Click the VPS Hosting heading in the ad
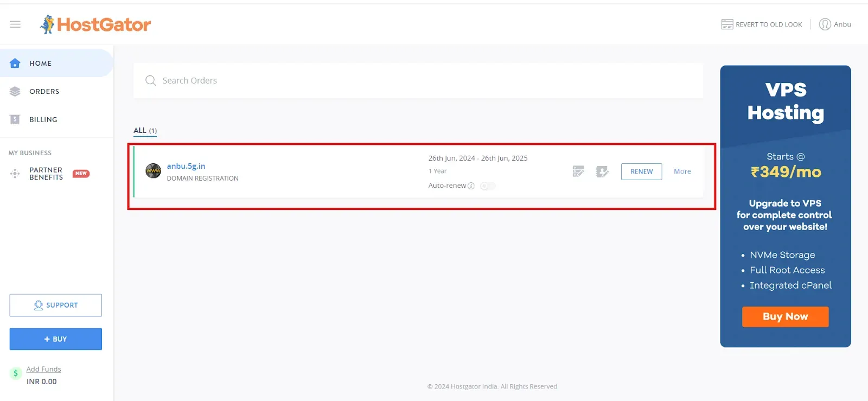Image resolution: width=868 pixels, height=401 pixels. (786, 101)
